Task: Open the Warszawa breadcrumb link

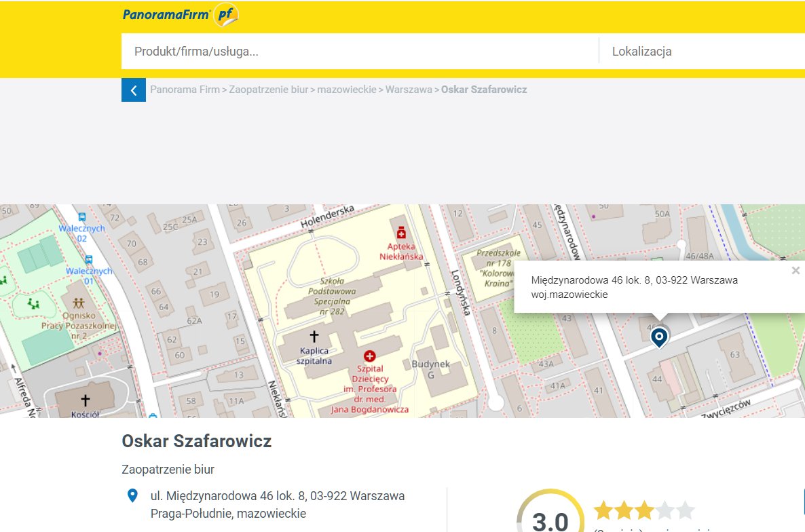Action: (x=409, y=90)
